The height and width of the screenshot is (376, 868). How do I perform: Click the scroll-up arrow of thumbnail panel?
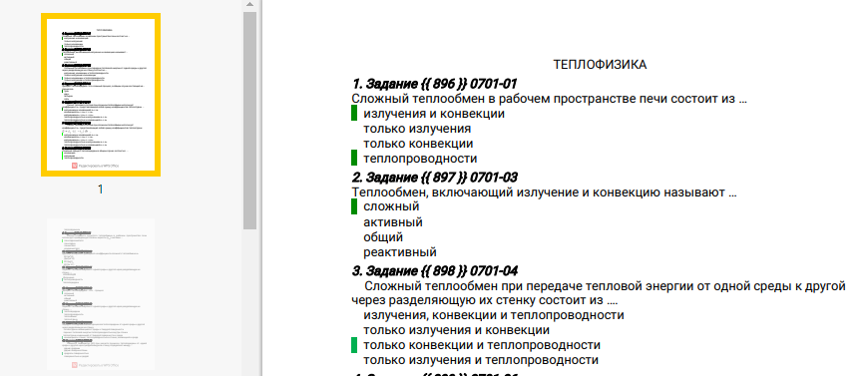tap(249, 5)
